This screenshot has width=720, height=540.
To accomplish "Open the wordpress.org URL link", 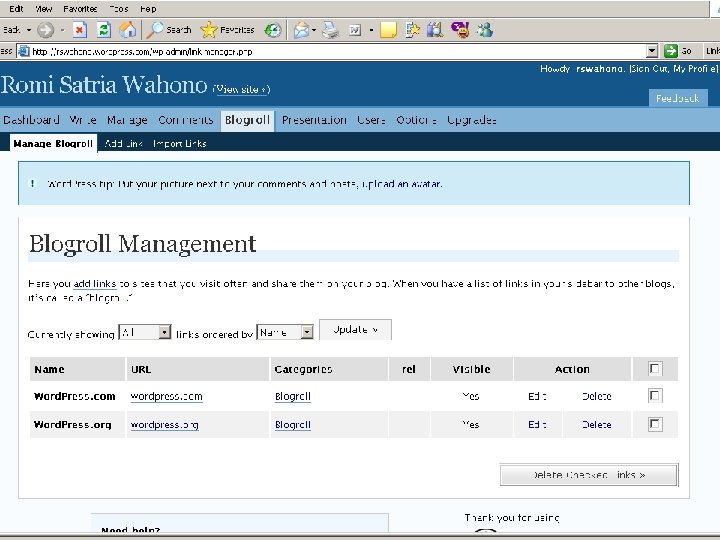I will (x=164, y=425).
